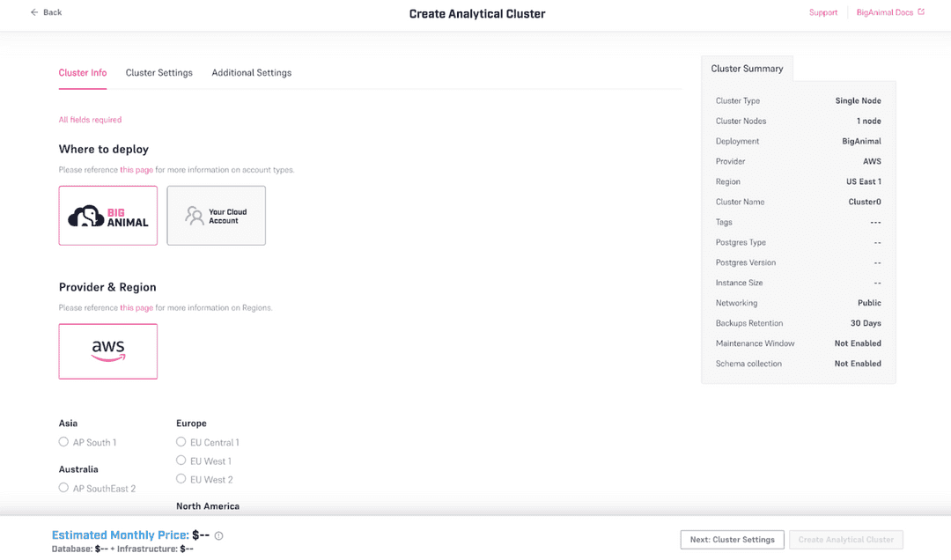Select the BigAnimal deployment card
Image resolution: width=951 pixels, height=560 pixels.
(x=108, y=216)
